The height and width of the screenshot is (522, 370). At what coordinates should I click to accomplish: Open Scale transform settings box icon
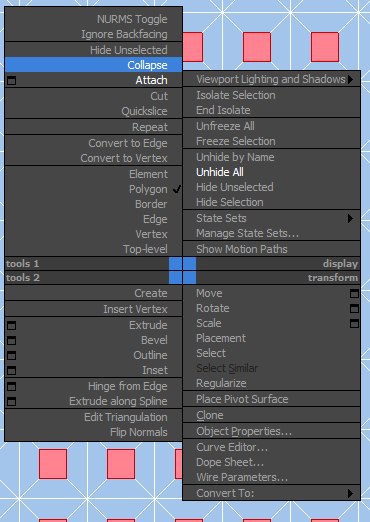(x=354, y=323)
